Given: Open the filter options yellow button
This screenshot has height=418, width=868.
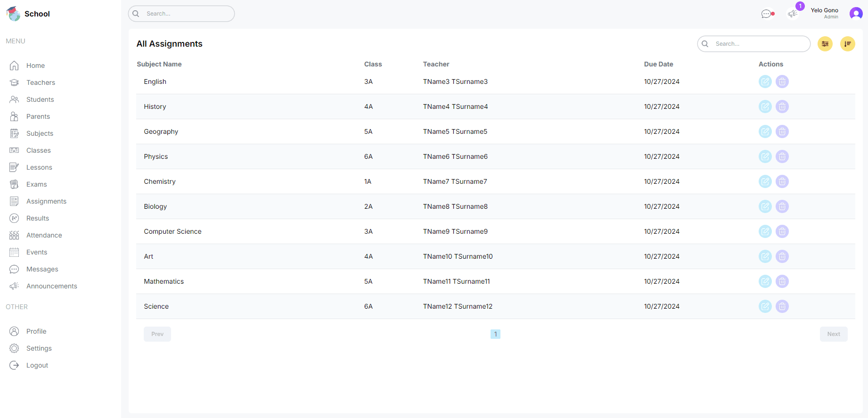Looking at the screenshot, I should [x=825, y=44].
